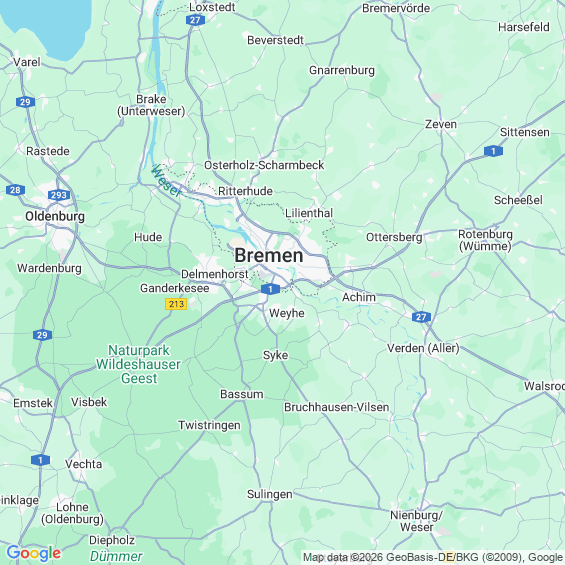Click the blue 28 highway shield near Oldenburg

click(15, 190)
